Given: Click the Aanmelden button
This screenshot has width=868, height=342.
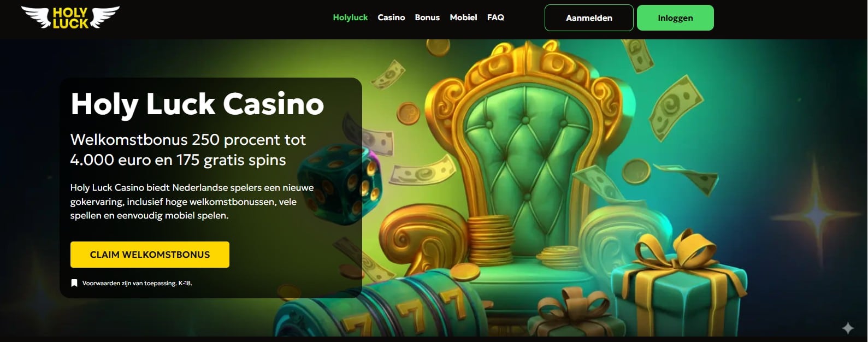Looking at the screenshot, I should 589,17.
